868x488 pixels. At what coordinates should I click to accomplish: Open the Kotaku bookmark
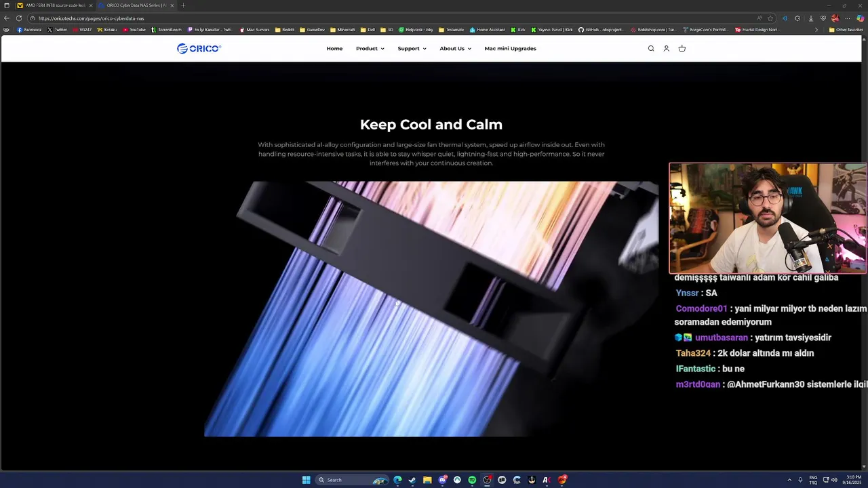(107, 30)
